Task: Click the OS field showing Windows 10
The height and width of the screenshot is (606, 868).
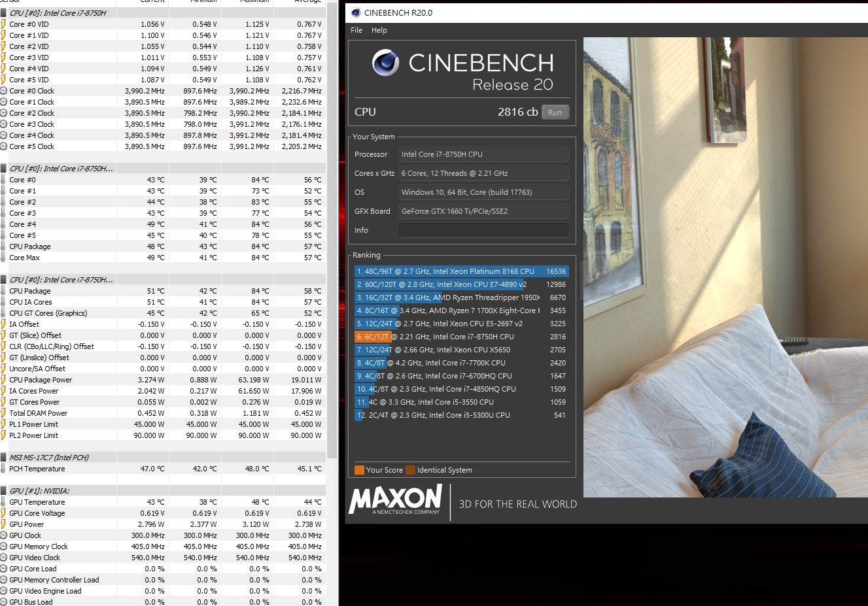Action: (483, 192)
